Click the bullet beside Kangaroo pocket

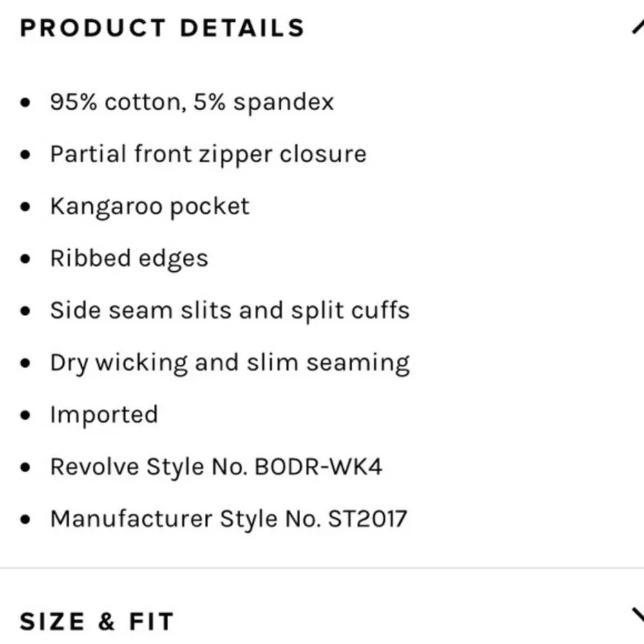point(25,207)
